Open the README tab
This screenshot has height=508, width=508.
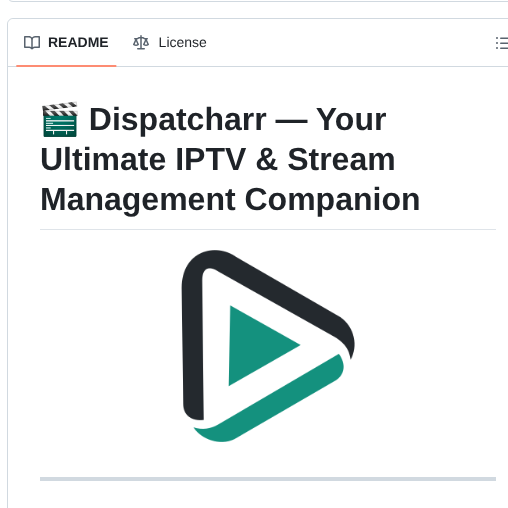click(x=66, y=43)
